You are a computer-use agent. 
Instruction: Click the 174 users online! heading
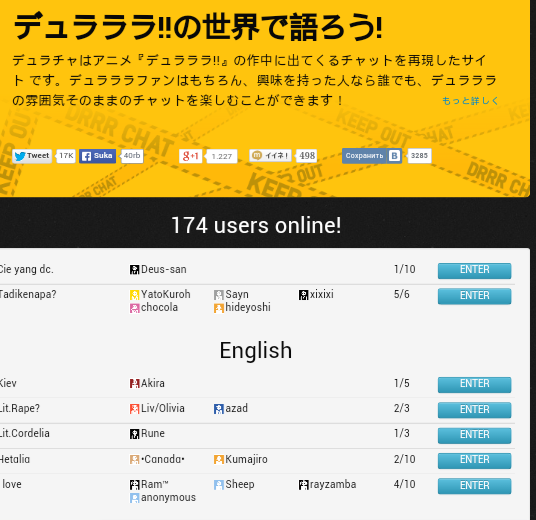click(x=256, y=225)
